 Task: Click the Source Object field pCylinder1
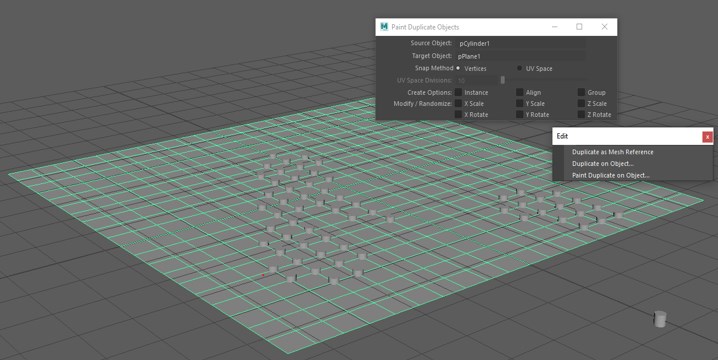coord(521,44)
